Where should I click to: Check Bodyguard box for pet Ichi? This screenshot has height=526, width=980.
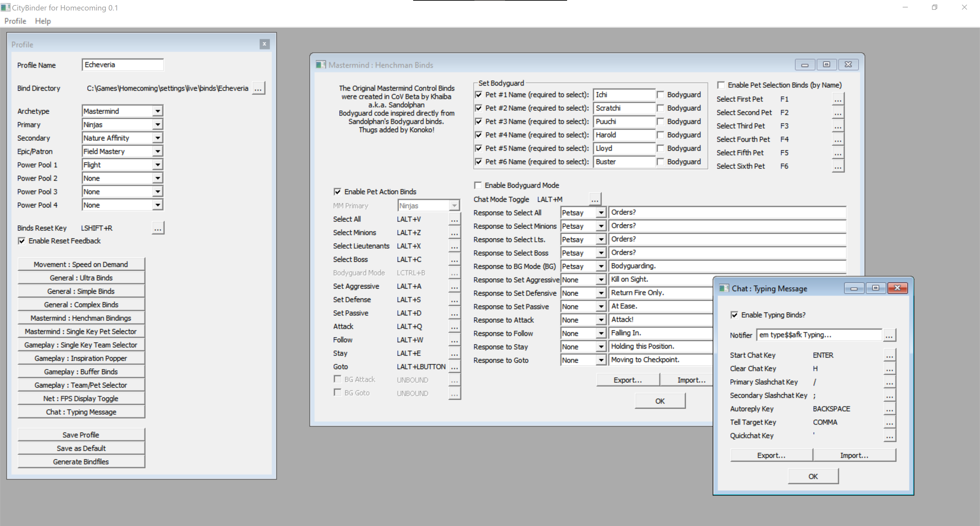point(661,95)
